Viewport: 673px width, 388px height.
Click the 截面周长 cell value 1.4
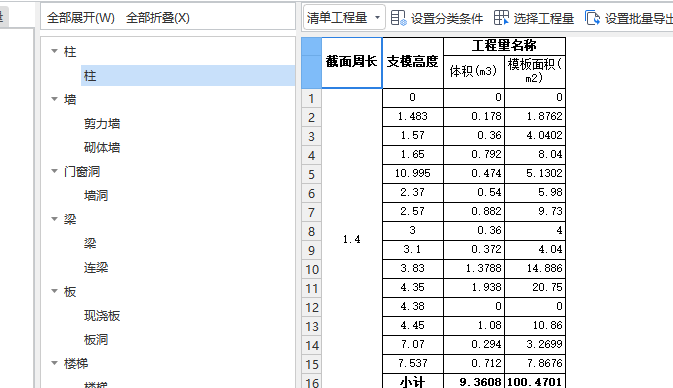pyautogui.click(x=352, y=239)
